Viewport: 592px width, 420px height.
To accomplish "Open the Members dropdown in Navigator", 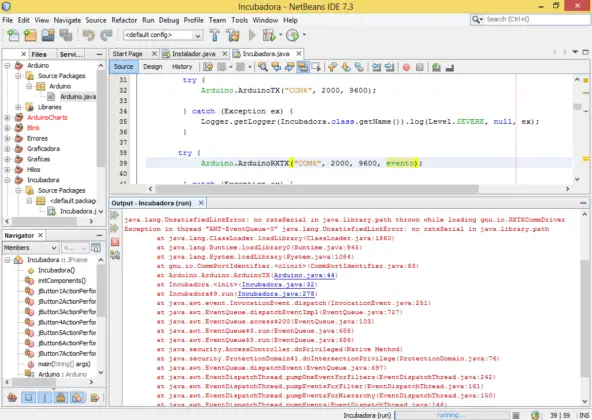I will (x=30, y=248).
